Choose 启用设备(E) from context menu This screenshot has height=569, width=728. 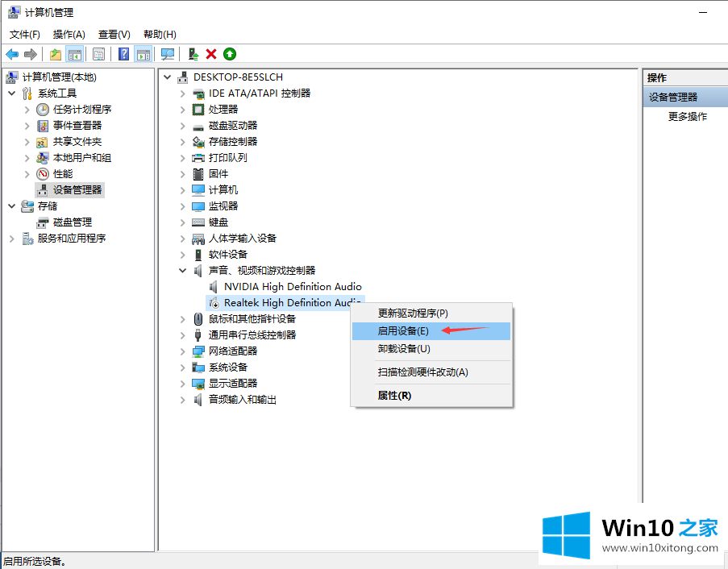pos(432,331)
